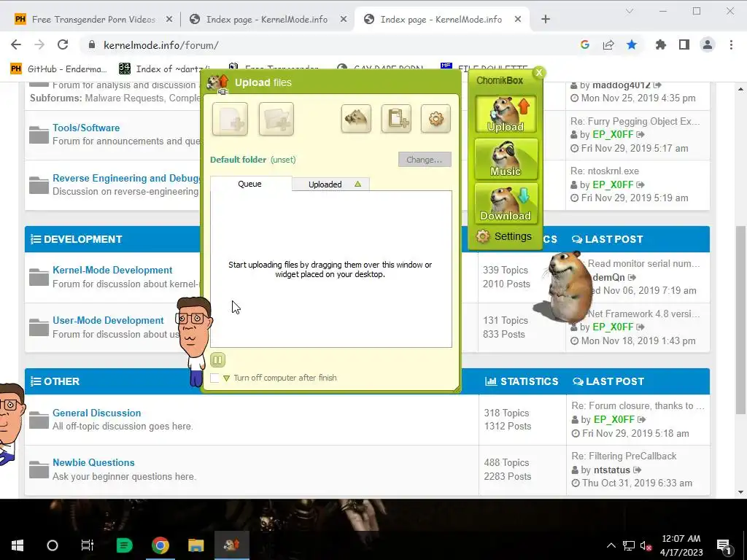Open Download in ChomikBox widget

pos(506,204)
